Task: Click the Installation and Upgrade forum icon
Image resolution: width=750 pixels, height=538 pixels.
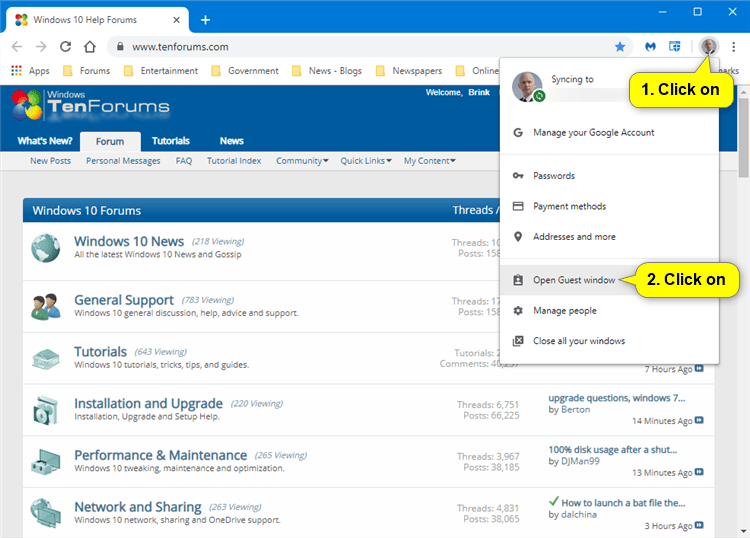Action: [x=45, y=410]
